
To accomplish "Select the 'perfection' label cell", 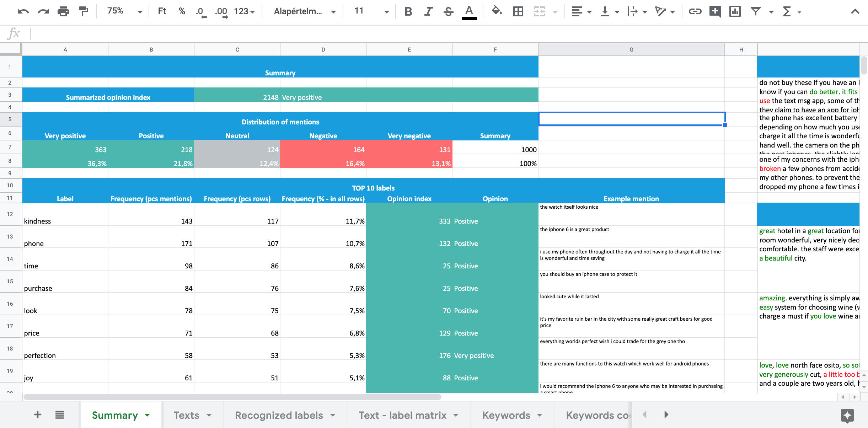I will 65,349.
